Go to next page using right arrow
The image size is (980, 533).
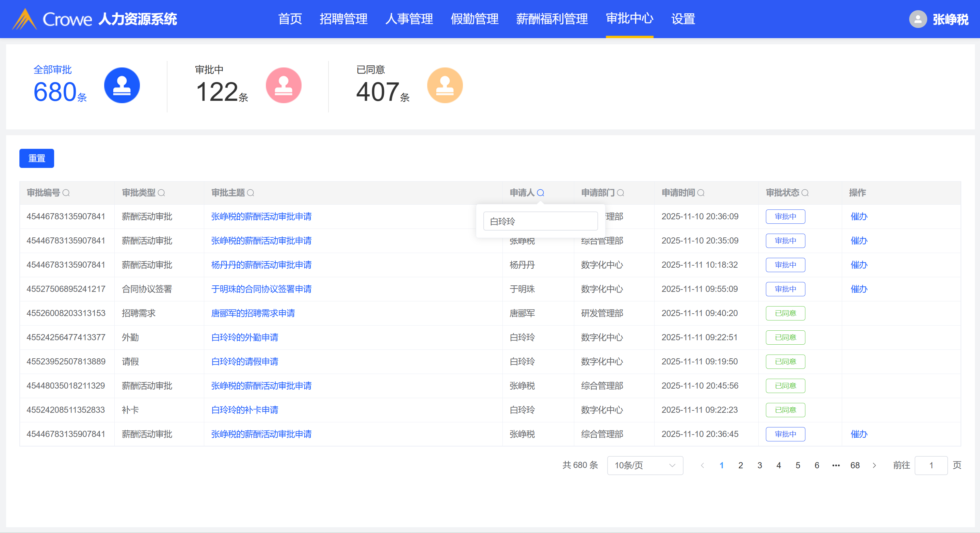coord(874,465)
